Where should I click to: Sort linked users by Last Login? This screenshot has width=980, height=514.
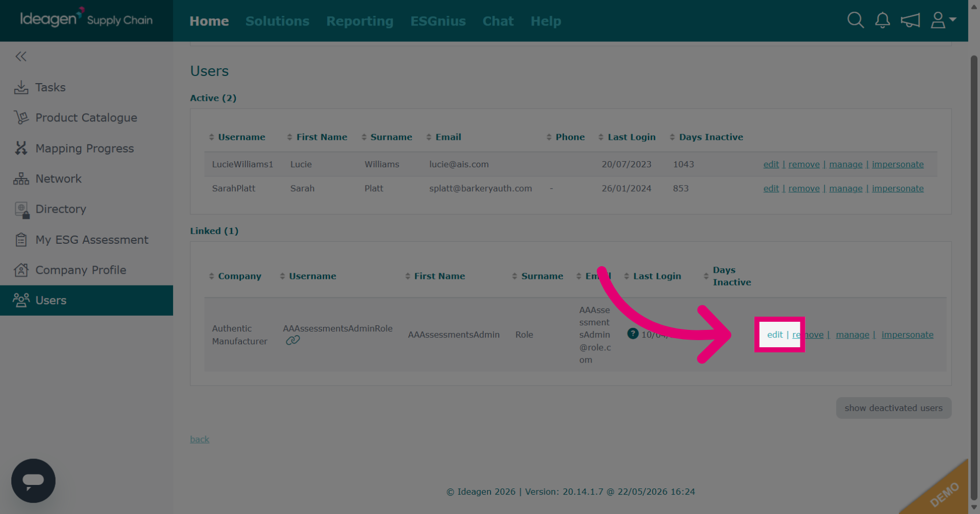[x=652, y=276]
